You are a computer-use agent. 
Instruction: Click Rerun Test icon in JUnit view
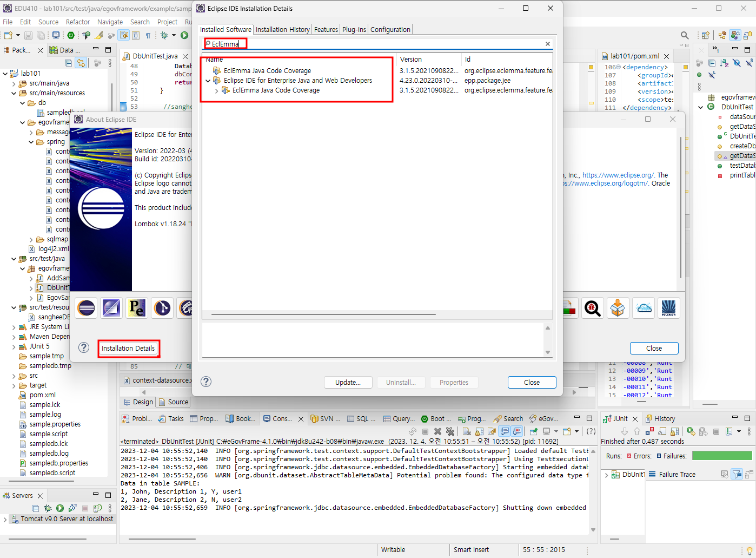click(x=691, y=431)
